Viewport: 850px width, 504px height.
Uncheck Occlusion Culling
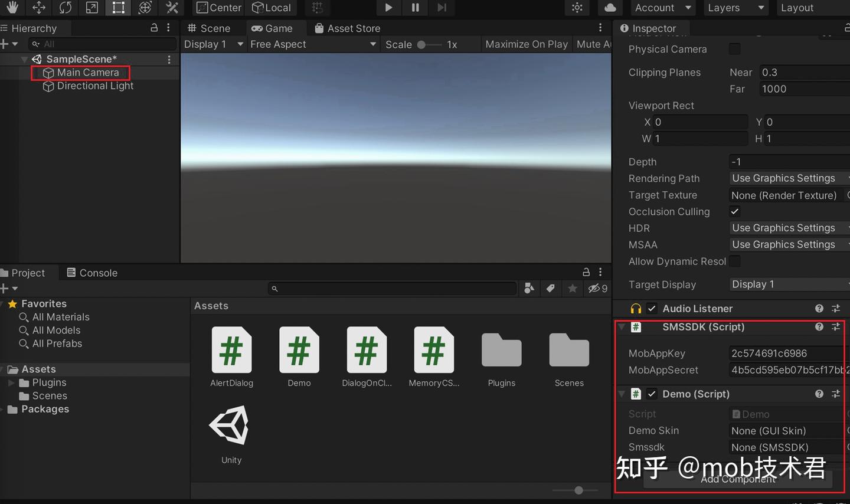pyautogui.click(x=735, y=211)
